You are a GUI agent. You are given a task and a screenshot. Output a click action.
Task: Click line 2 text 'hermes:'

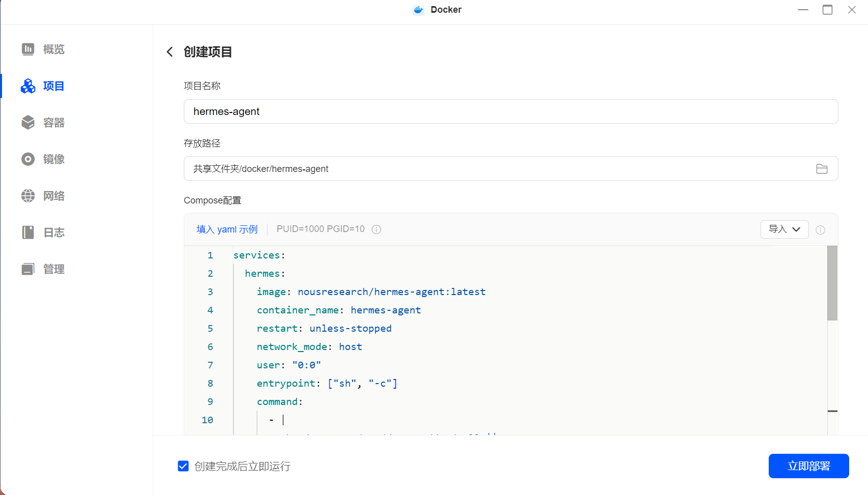tap(265, 273)
